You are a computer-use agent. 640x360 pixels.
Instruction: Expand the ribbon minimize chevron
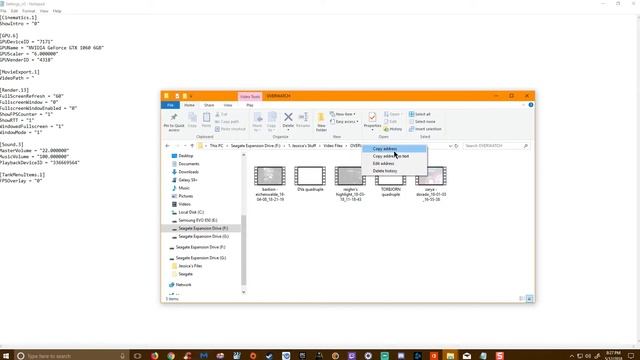pyautogui.click(x=524, y=105)
